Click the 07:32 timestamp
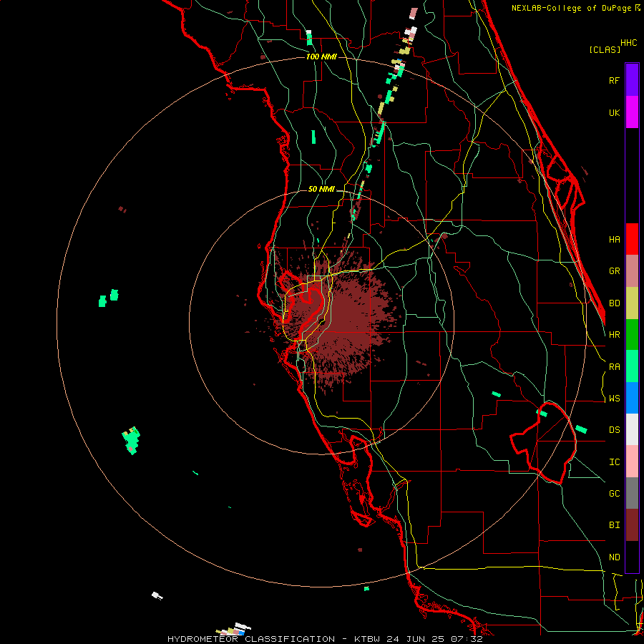 pos(469,639)
